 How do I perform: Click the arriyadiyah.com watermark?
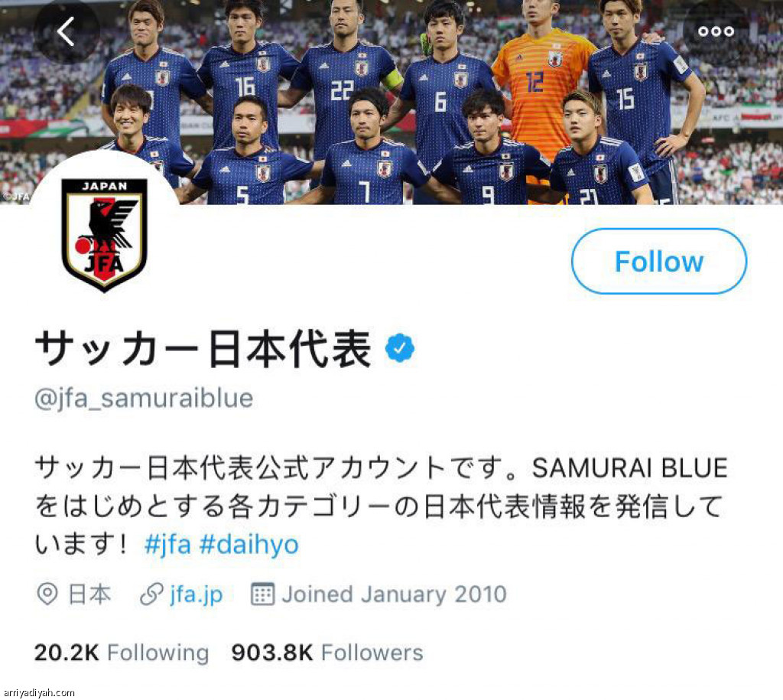(x=39, y=692)
